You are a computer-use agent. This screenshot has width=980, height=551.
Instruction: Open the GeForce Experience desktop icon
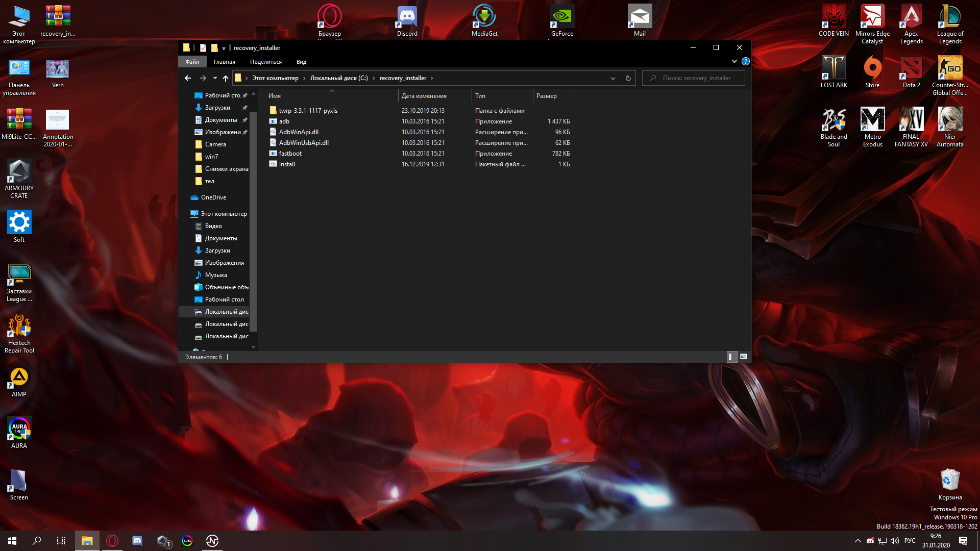point(562,21)
